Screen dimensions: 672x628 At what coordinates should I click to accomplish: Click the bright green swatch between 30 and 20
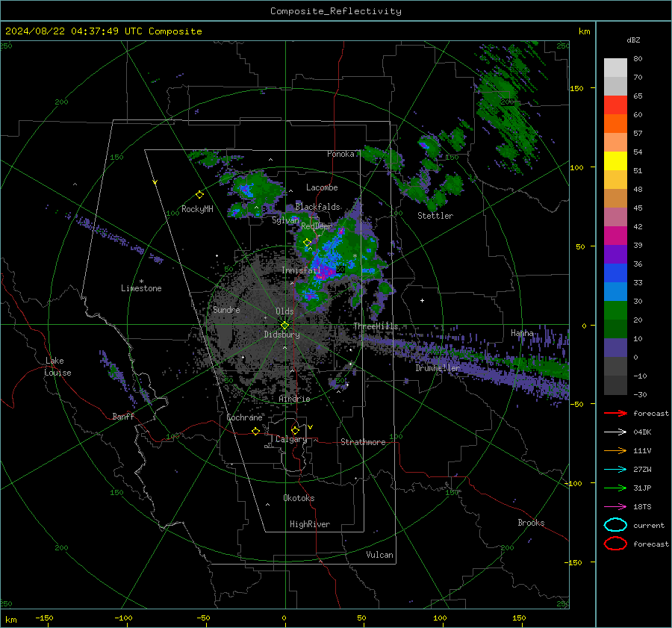(x=615, y=310)
